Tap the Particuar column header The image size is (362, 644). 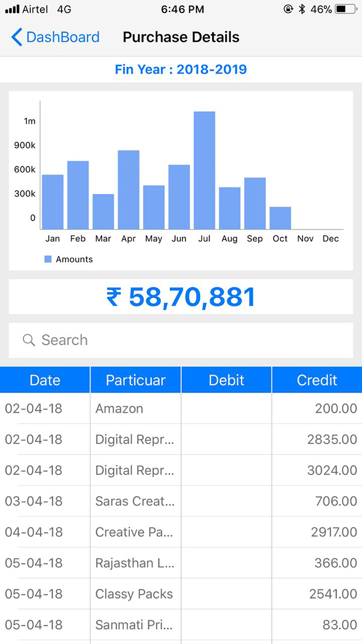pyautogui.click(x=135, y=380)
